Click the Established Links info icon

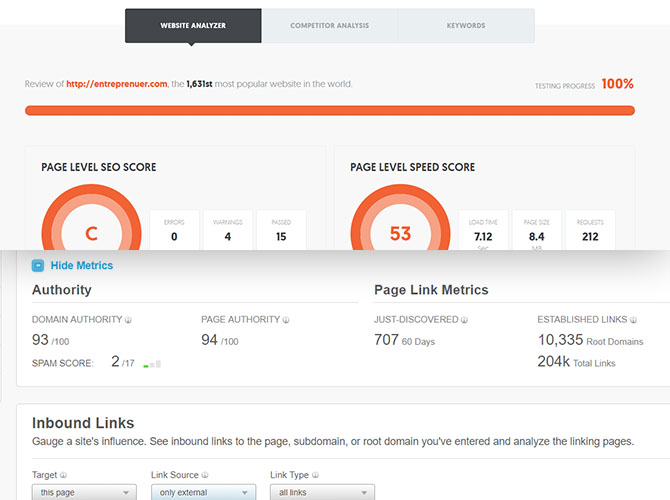click(633, 320)
